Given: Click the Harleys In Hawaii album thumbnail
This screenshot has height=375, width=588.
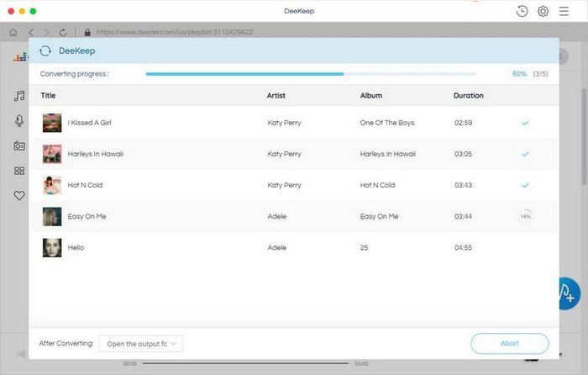Looking at the screenshot, I should click(52, 154).
